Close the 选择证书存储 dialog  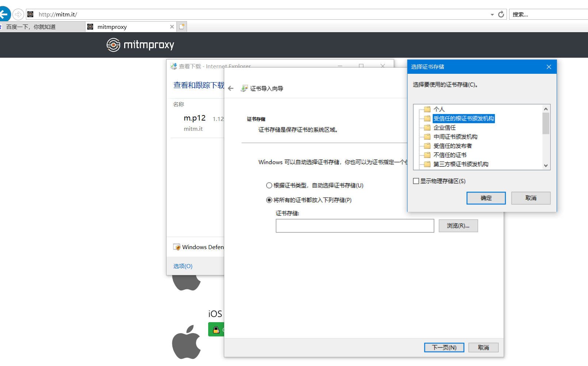coord(549,67)
